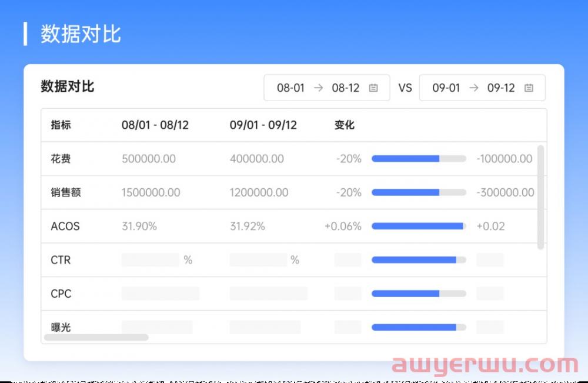This screenshot has width=588, height=383.
Task: Click the 08/01 - 08/12 column header
Action: point(155,125)
